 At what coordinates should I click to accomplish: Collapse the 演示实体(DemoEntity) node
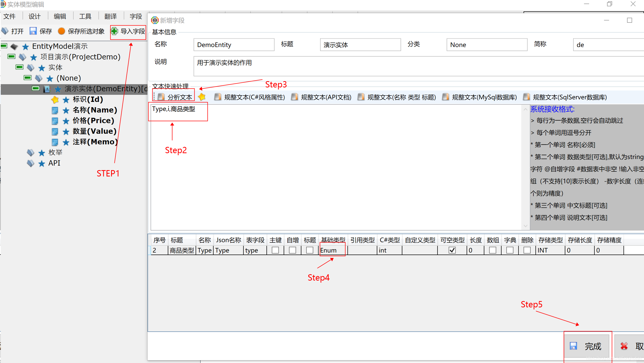[x=36, y=88]
